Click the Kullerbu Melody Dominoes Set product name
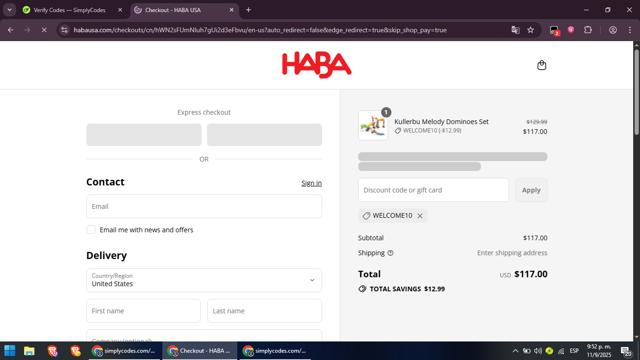The image size is (640, 360). click(x=441, y=122)
